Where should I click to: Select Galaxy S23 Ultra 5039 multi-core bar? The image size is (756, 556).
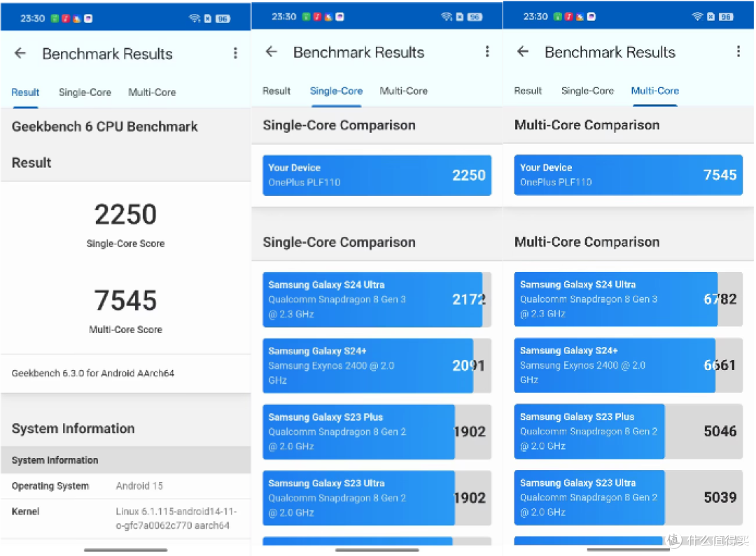click(x=628, y=497)
